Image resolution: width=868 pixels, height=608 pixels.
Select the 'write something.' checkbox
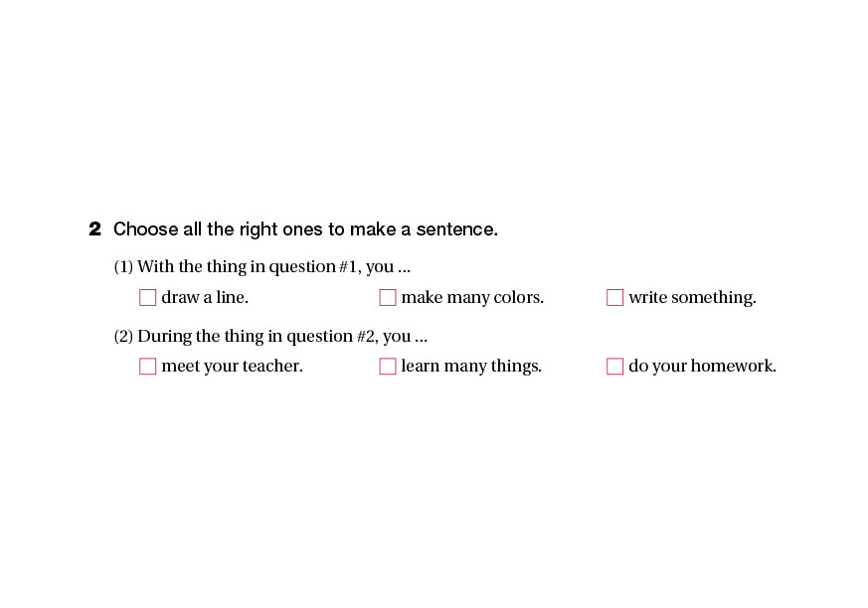click(615, 297)
